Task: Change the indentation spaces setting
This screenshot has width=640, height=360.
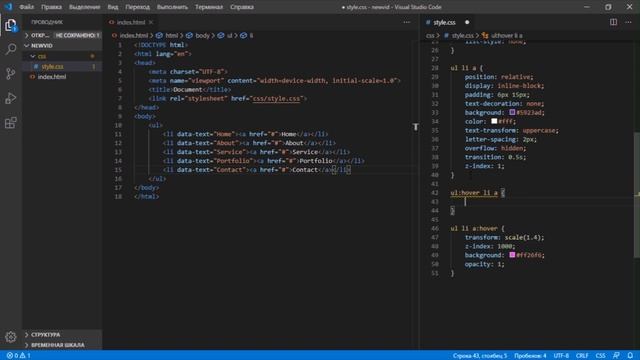Action: click(x=530, y=356)
